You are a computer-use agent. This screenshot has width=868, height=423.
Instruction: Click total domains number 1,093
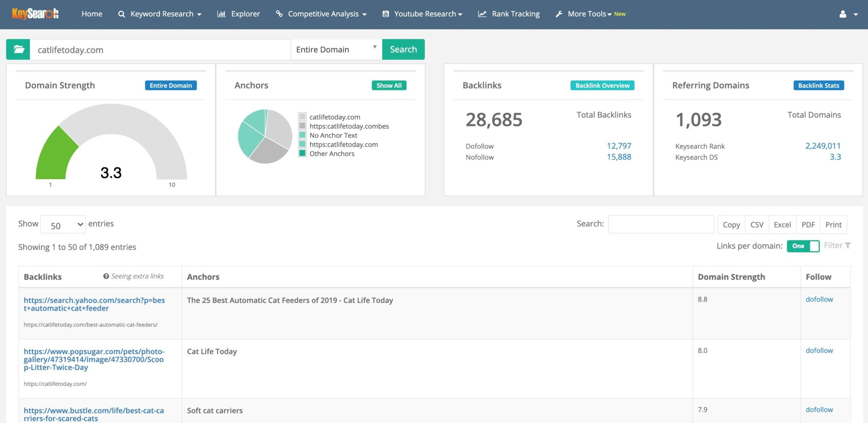point(699,120)
